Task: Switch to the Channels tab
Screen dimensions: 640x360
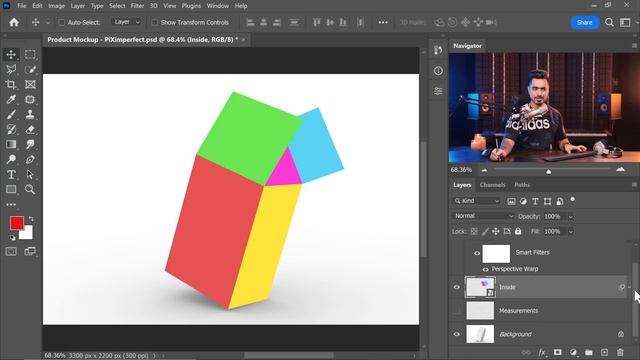Action: (492, 185)
